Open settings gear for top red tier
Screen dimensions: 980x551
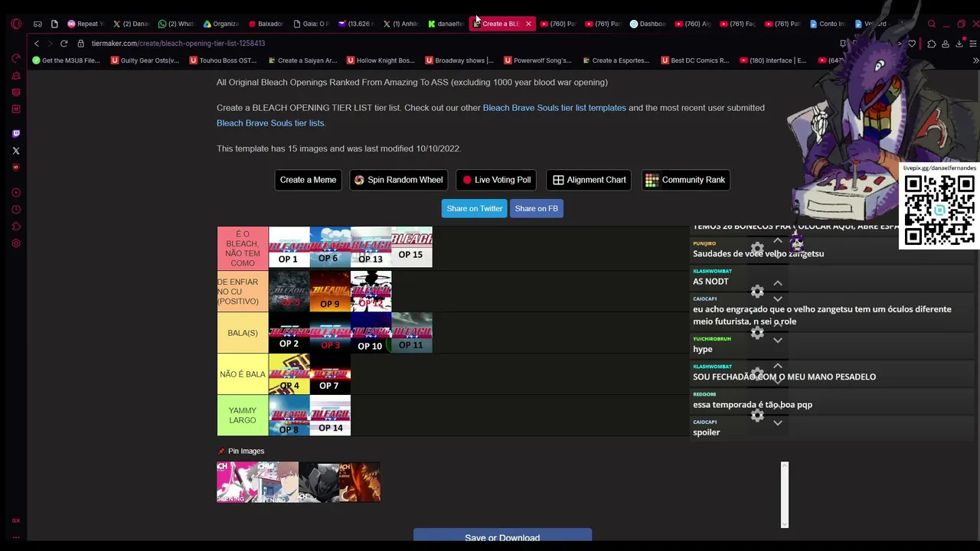pos(757,249)
